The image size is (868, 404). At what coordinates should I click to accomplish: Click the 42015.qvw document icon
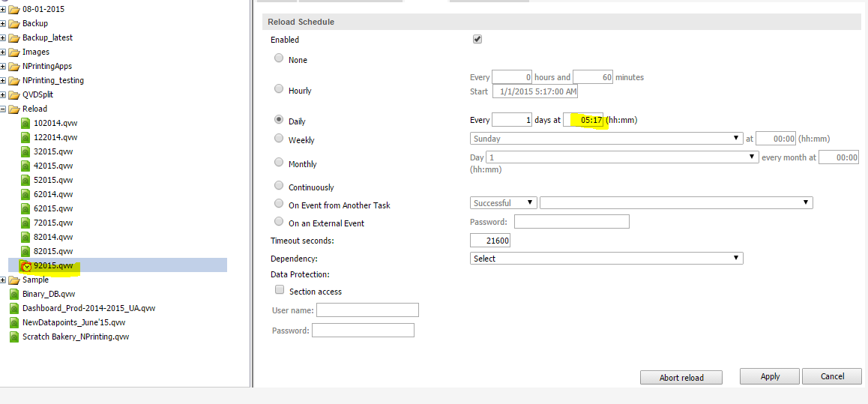click(x=25, y=166)
